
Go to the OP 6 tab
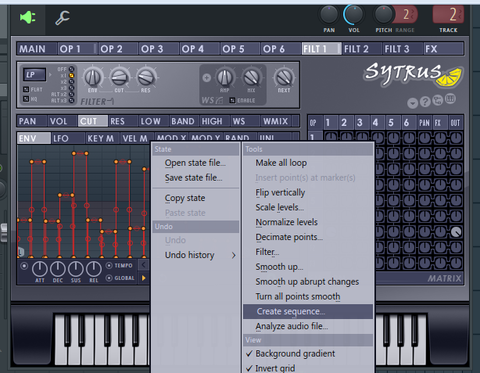pos(281,49)
